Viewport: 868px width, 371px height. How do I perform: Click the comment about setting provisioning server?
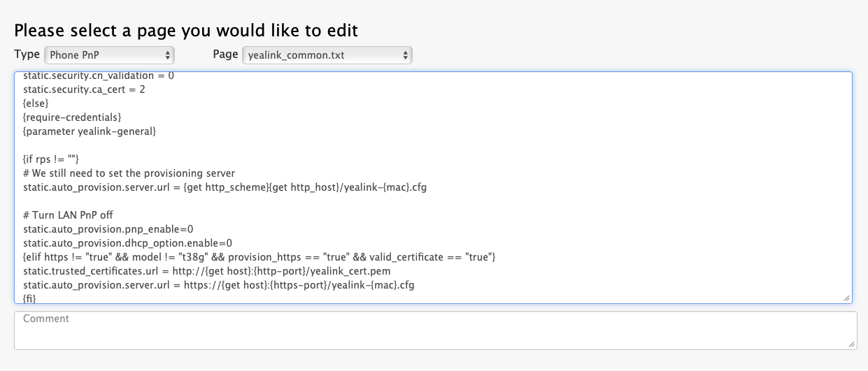[129, 173]
